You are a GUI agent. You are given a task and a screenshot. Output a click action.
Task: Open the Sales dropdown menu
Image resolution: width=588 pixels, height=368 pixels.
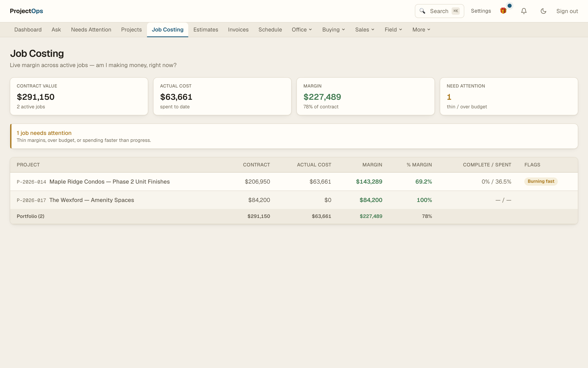[365, 30]
